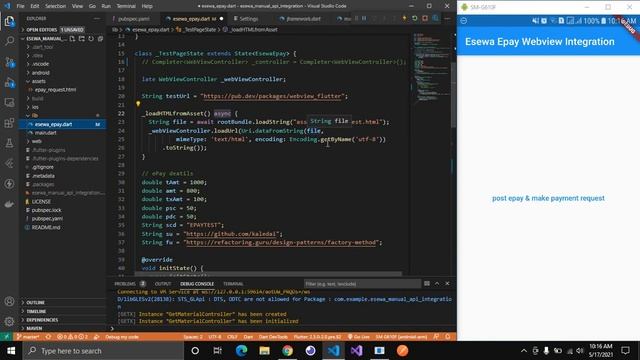Click the remote window indicator in status bar

[x=6, y=337]
